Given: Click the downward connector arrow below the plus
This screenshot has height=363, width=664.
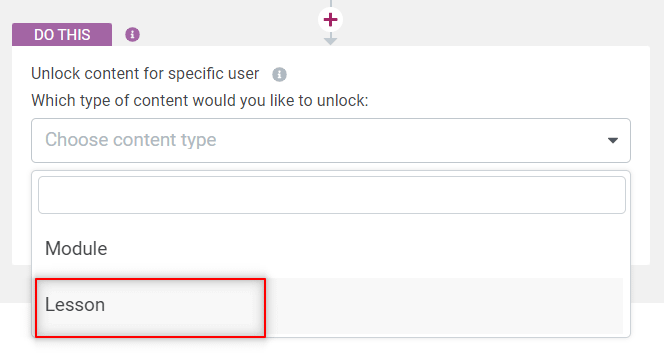Looking at the screenshot, I should click(330, 40).
